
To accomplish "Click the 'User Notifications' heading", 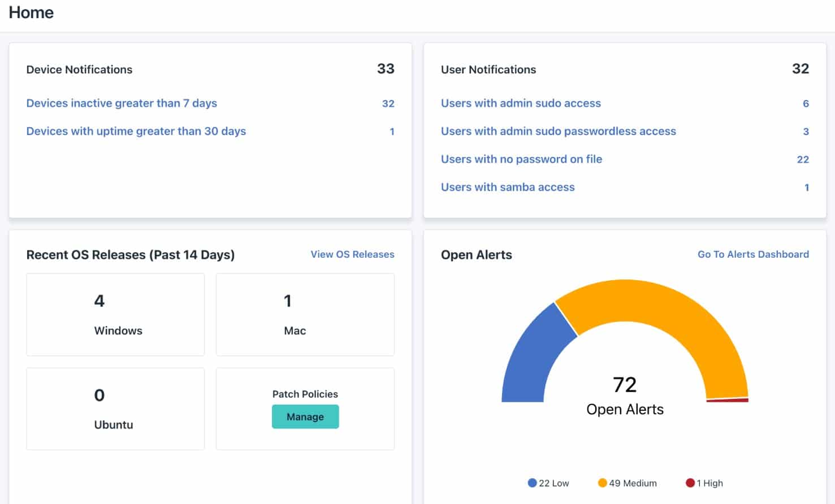I will pos(488,69).
